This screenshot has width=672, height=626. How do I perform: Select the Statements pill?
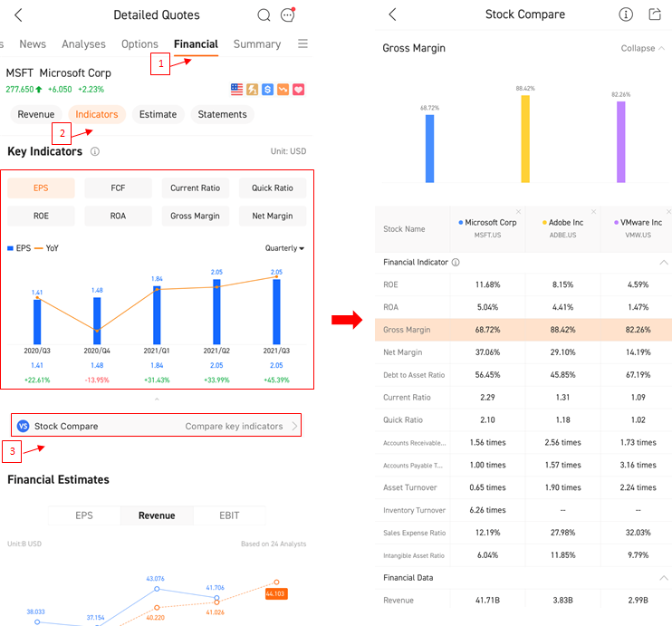tap(223, 114)
